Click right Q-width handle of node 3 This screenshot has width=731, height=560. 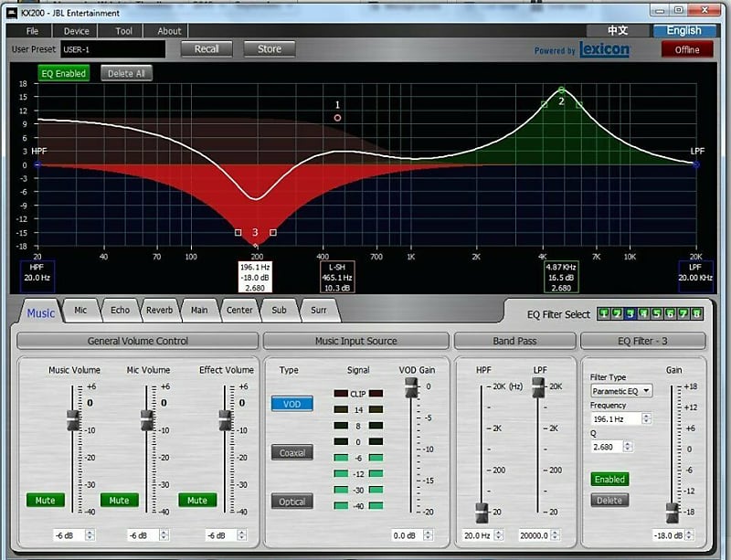click(273, 232)
